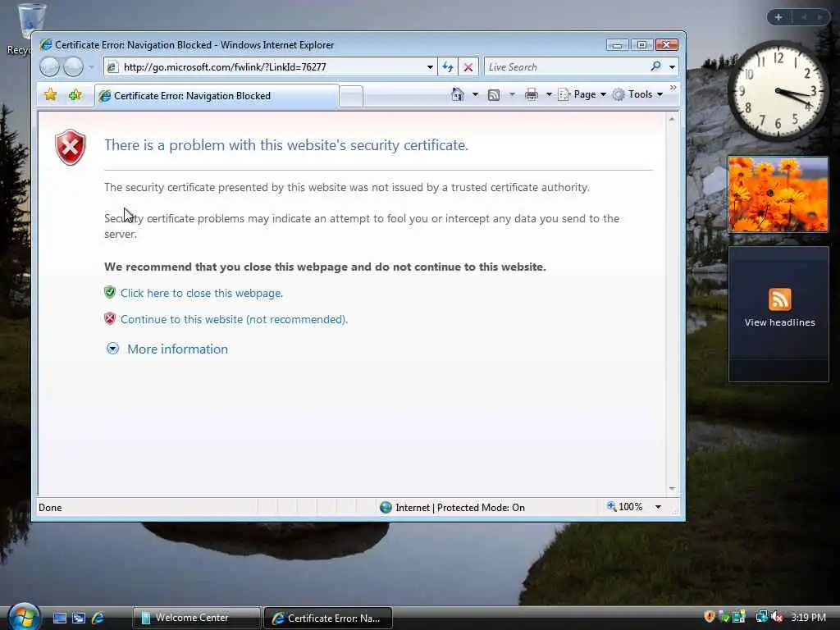
Task: Open the Print options dropdown
Action: [549, 95]
